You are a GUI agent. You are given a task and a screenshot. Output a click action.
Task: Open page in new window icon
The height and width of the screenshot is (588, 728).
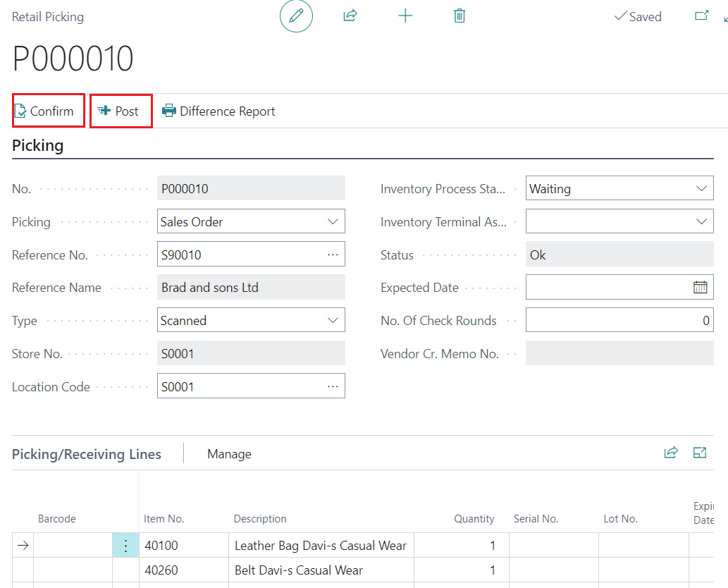tap(701, 16)
